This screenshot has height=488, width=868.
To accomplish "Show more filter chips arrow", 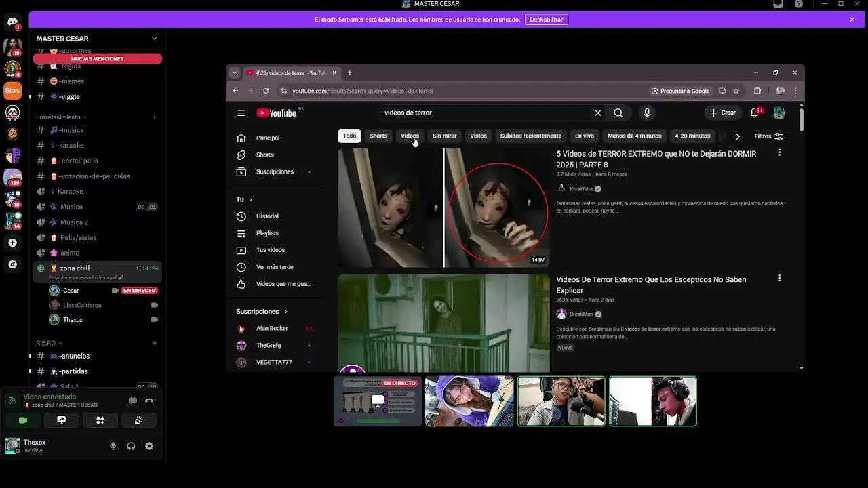I will point(738,136).
